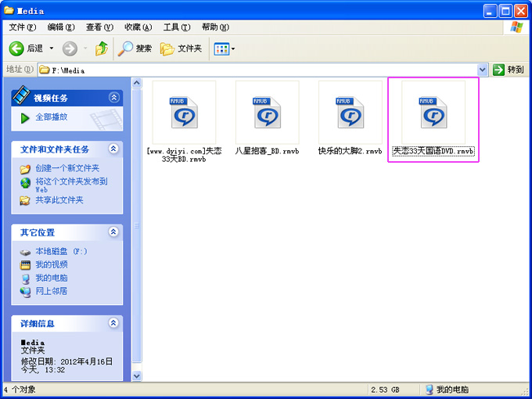The width and height of the screenshot is (532, 399).
Task: Close the Media window
Action: tap(521, 12)
